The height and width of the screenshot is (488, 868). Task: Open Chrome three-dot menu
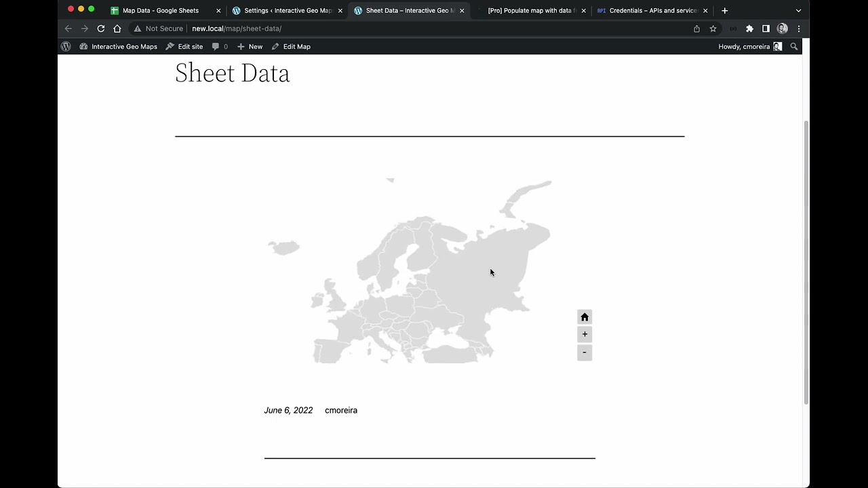point(799,28)
